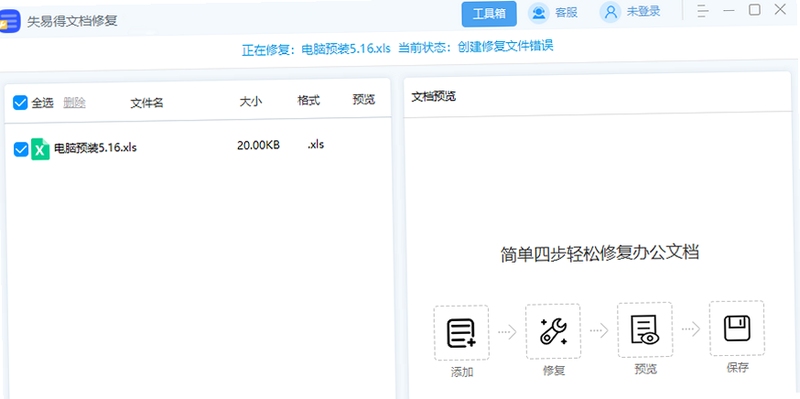This screenshot has height=399, width=800.
Task: Click the 保存 floppy disk step icon
Action: pos(737,328)
